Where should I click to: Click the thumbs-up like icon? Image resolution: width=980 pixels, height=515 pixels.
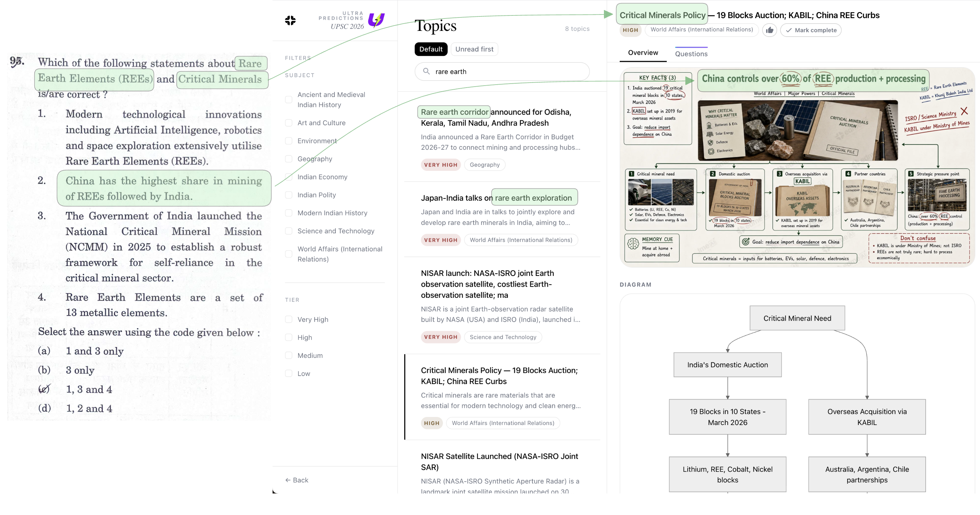click(769, 30)
